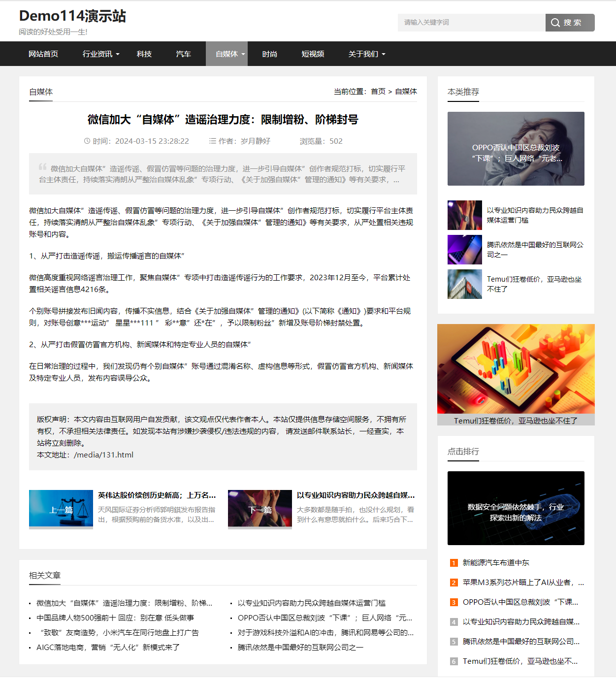Click the 点击排行 section heading

click(x=463, y=451)
